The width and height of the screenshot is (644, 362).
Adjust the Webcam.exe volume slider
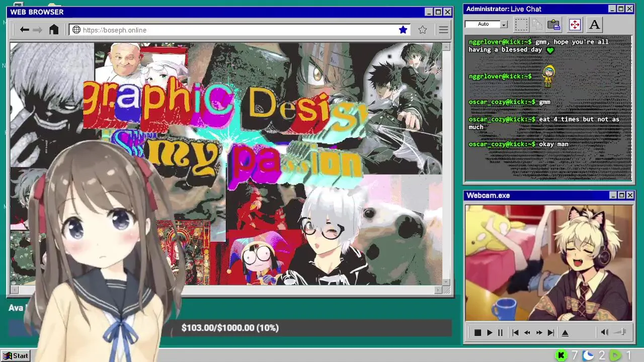[621, 332]
